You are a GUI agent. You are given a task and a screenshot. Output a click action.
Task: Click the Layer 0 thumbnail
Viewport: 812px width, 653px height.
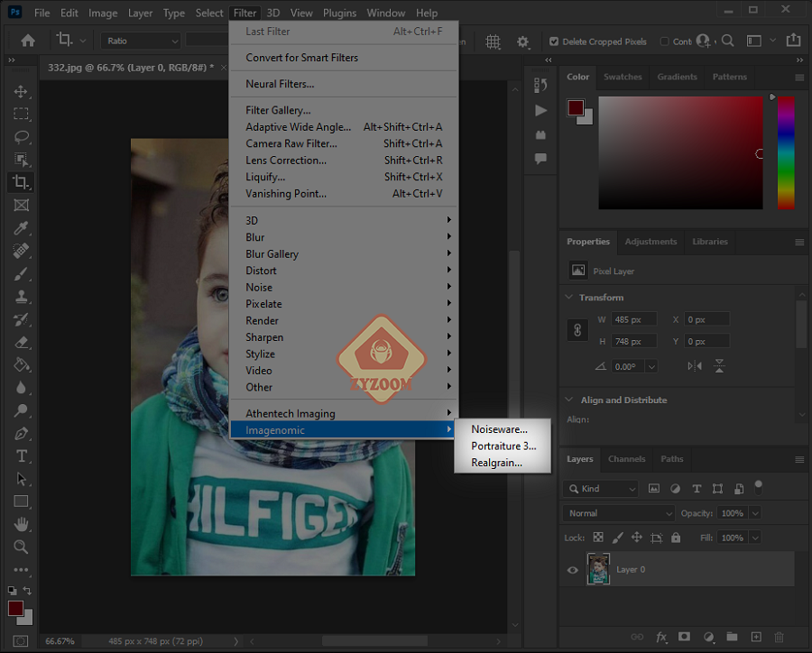598,569
